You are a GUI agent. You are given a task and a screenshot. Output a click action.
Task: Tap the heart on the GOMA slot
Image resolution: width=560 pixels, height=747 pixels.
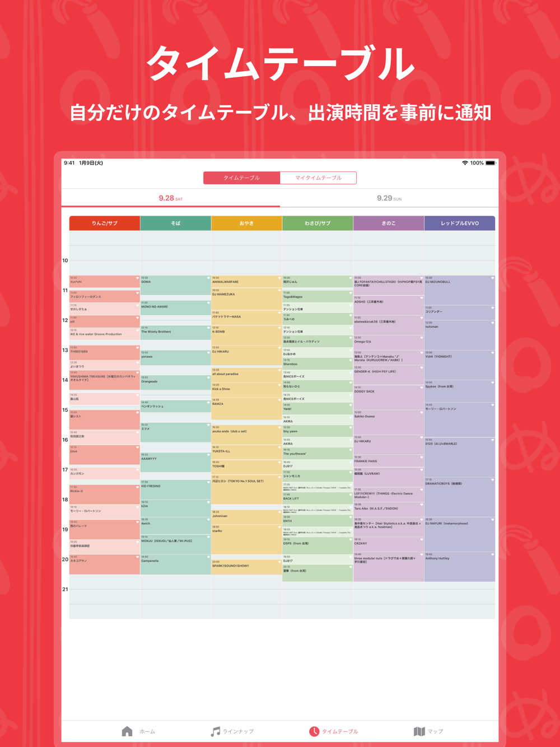208,278
